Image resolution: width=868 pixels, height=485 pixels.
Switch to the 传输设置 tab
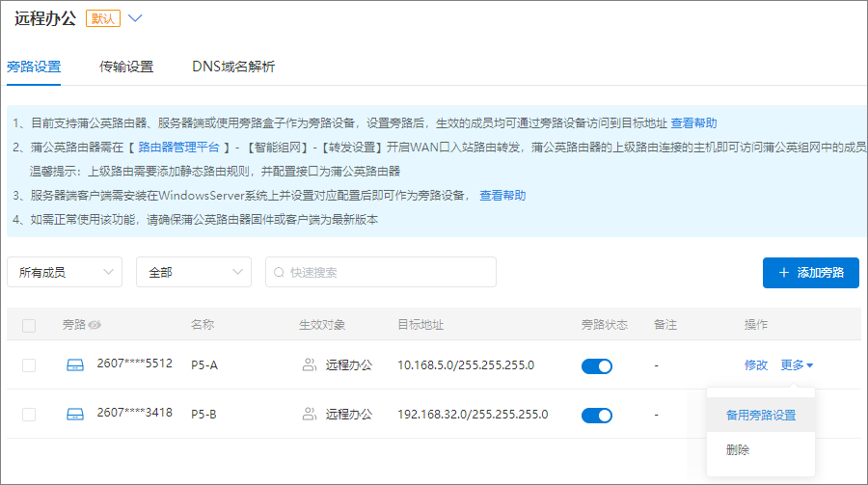point(126,67)
